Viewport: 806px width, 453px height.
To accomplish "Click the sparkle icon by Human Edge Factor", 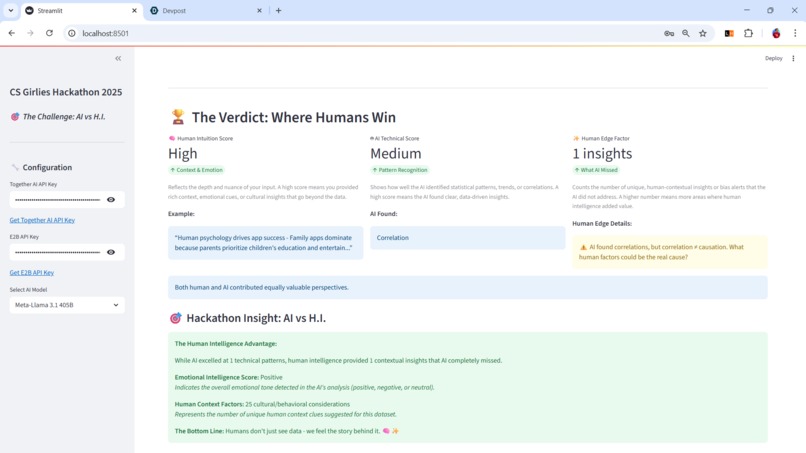I will point(576,138).
